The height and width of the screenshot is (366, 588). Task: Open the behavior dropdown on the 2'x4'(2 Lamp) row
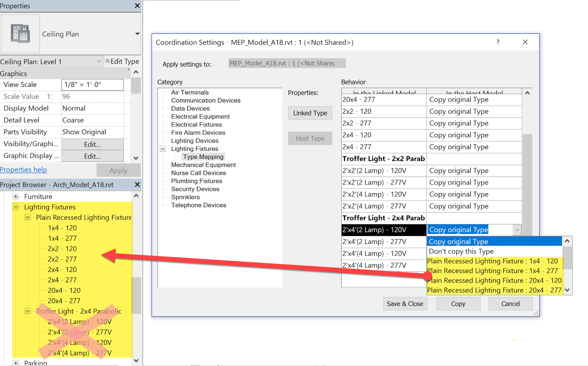pos(517,230)
